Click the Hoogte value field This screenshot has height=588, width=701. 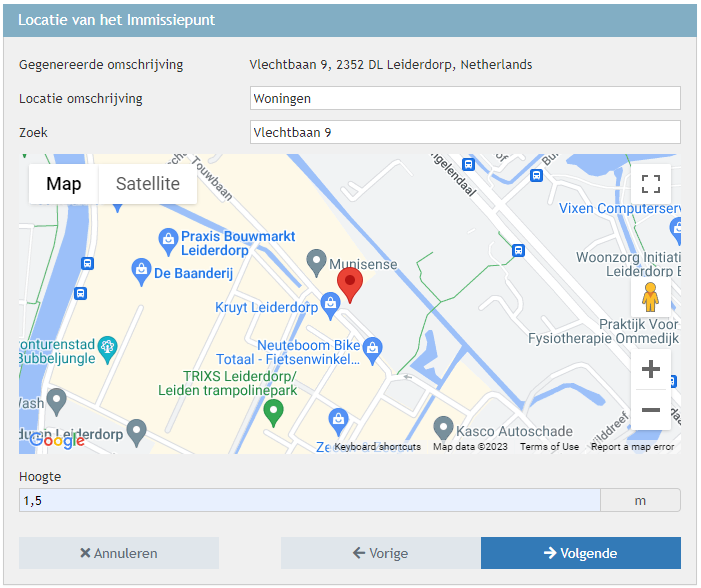pos(309,500)
